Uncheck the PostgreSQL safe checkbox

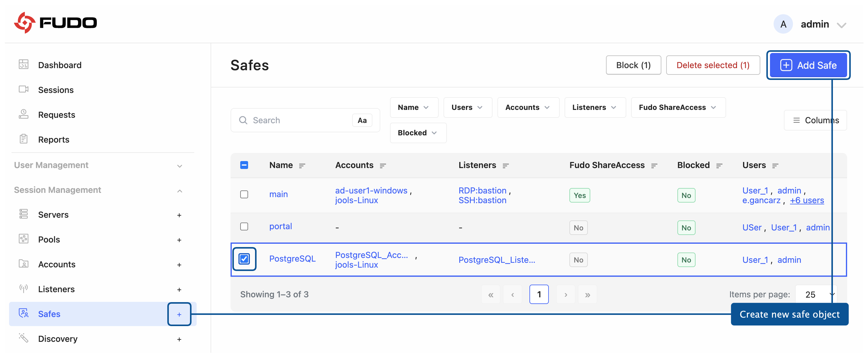click(x=244, y=259)
